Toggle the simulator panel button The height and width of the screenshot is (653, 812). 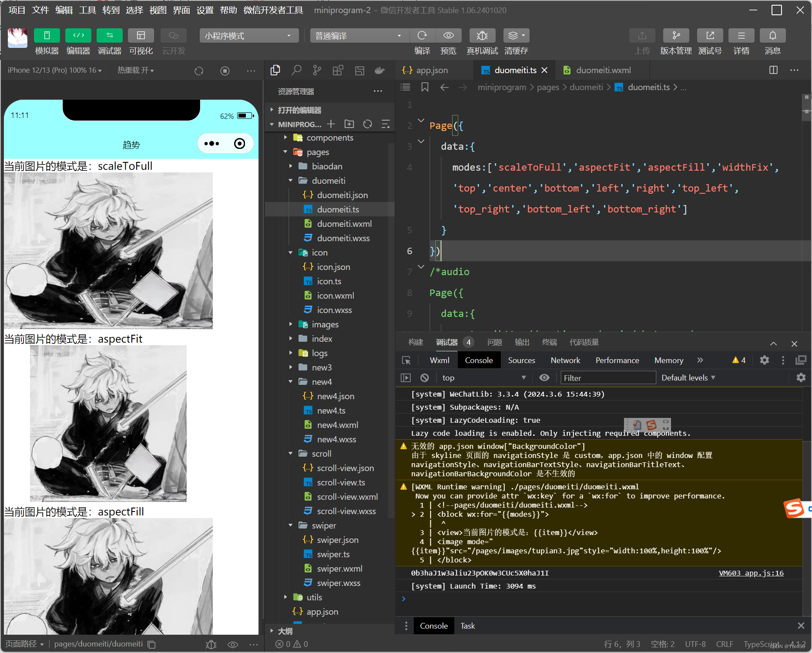point(47,35)
